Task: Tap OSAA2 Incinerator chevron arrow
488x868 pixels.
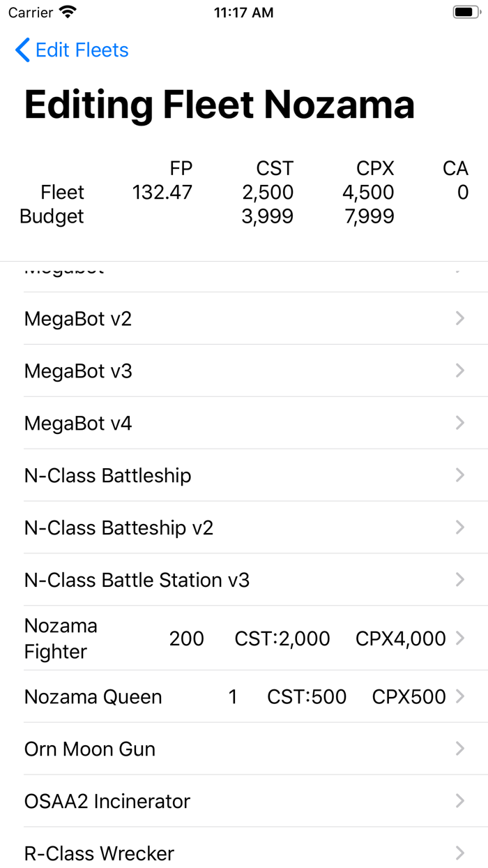Action: point(459,801)
